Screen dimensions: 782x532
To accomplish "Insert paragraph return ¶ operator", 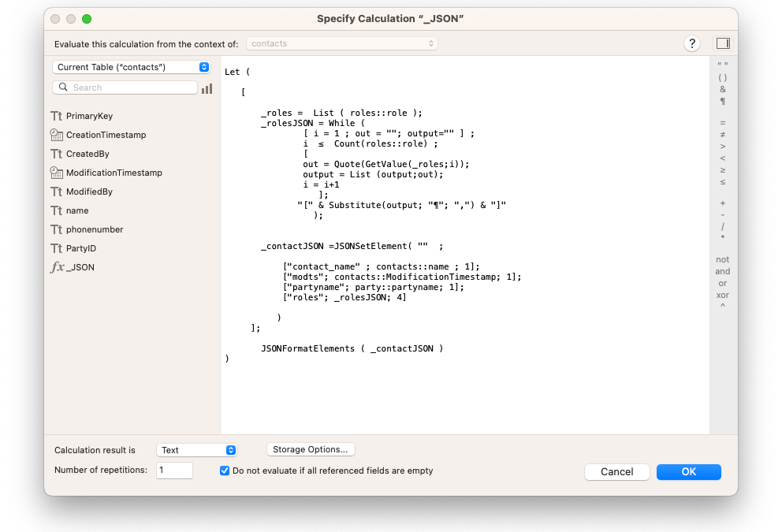I will (723, 101).
